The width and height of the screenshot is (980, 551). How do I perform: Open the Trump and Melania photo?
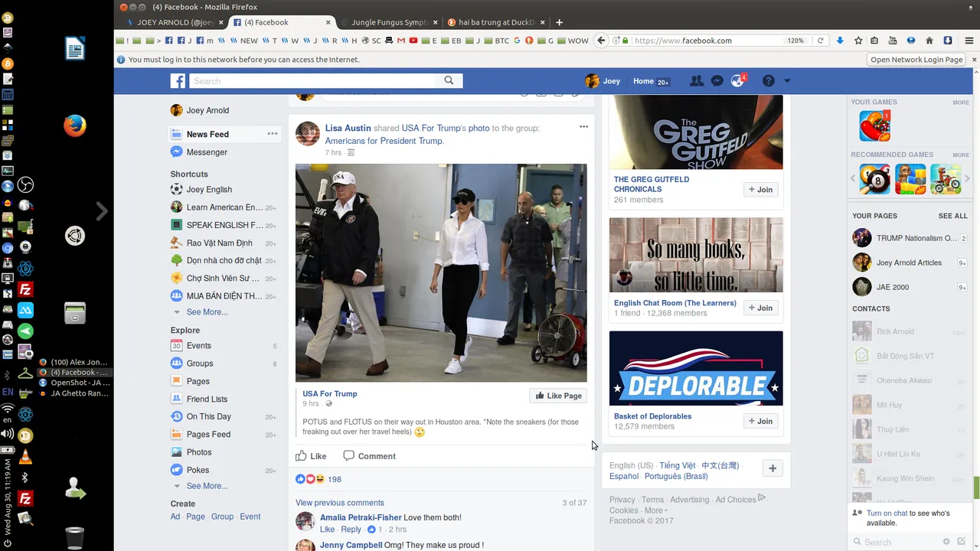tap(441, 272)
